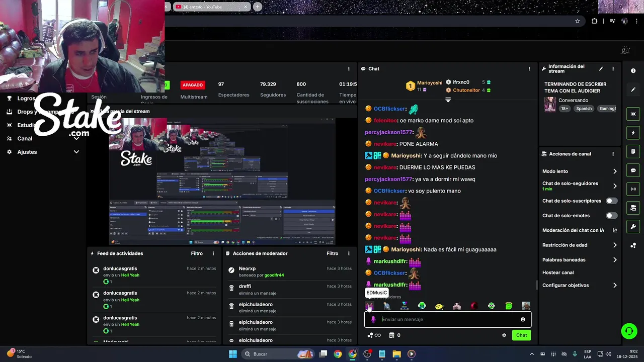Collapse the chat leaderboard arrow
The width and height of the screenshot is (644, 362).
coord(448,100)
